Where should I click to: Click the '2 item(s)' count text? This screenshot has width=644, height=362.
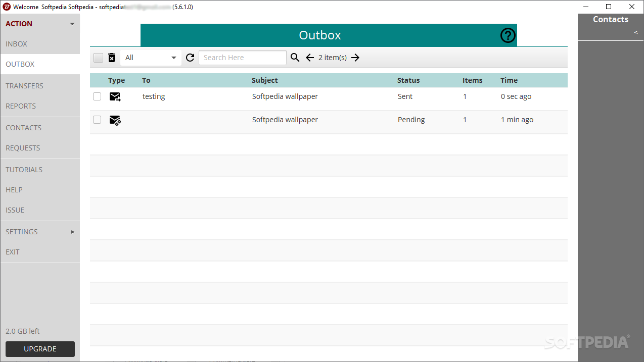click(x=333, y=58)
